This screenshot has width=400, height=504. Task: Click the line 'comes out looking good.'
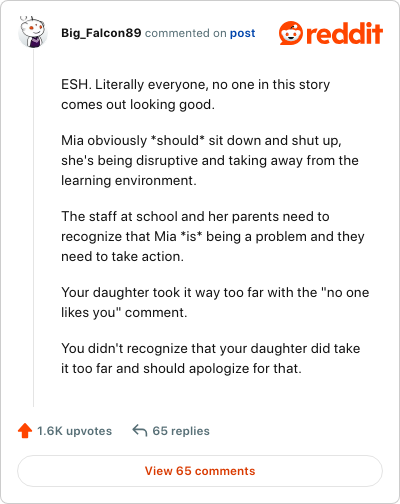point(138,104)
